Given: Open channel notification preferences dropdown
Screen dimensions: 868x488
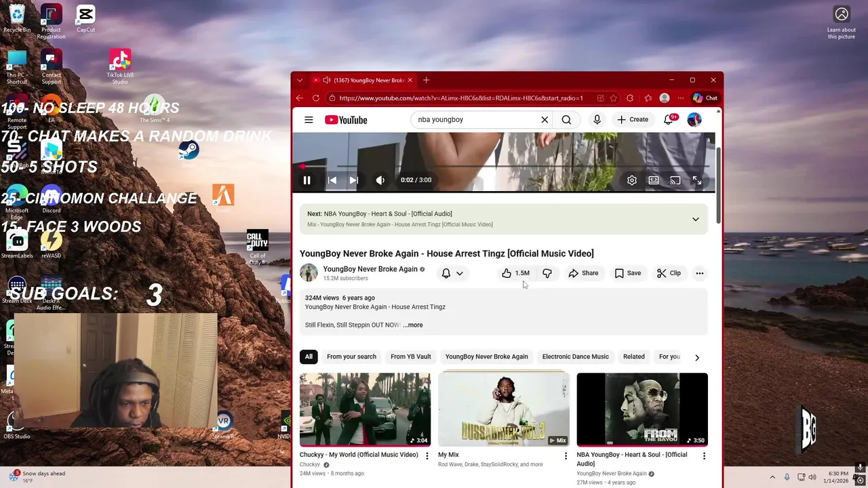Looking at the screenshot, I should (x=452, y=273).
